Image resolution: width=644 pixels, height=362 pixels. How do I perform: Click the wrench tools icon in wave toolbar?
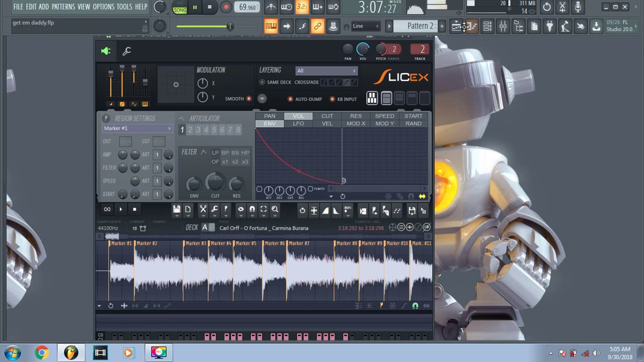pos(214,209)
